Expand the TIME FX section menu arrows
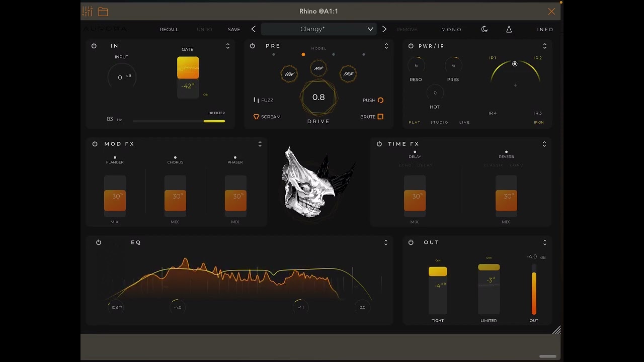Screen dimensions: 644x362 click(x=544, y=144)
